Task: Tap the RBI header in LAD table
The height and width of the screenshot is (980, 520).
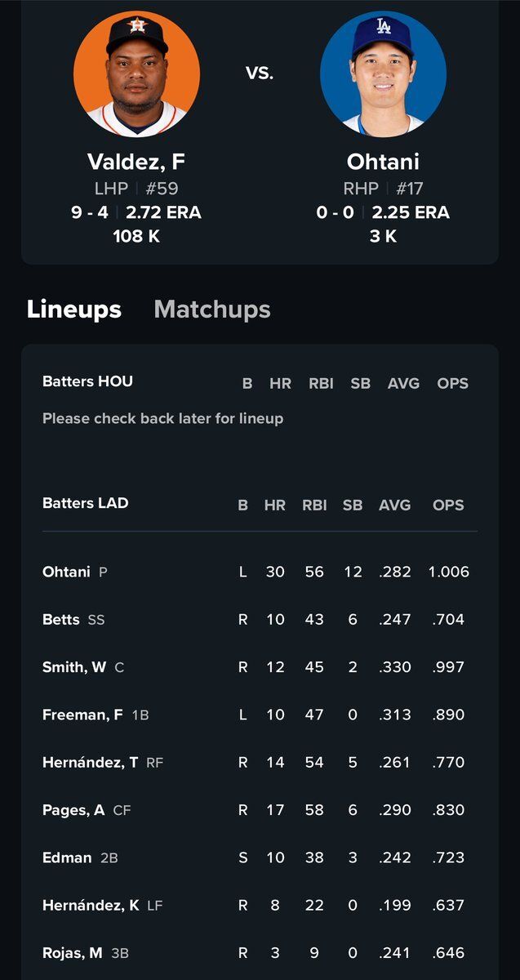Action: tap(314, 506)
